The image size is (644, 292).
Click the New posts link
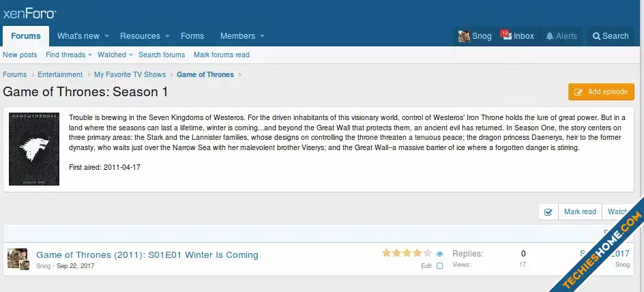click(20, 55)
